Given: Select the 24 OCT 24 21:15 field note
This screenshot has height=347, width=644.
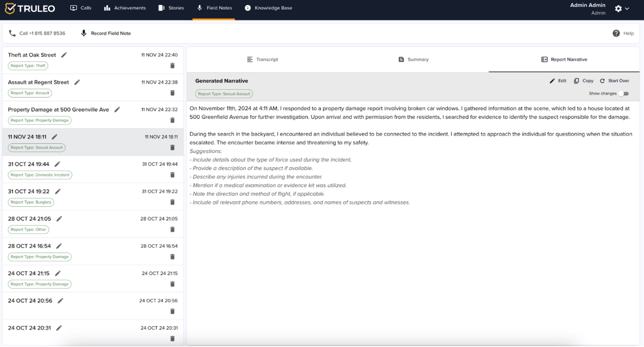Looking at the screenshot, I should (x=93, y=278).
